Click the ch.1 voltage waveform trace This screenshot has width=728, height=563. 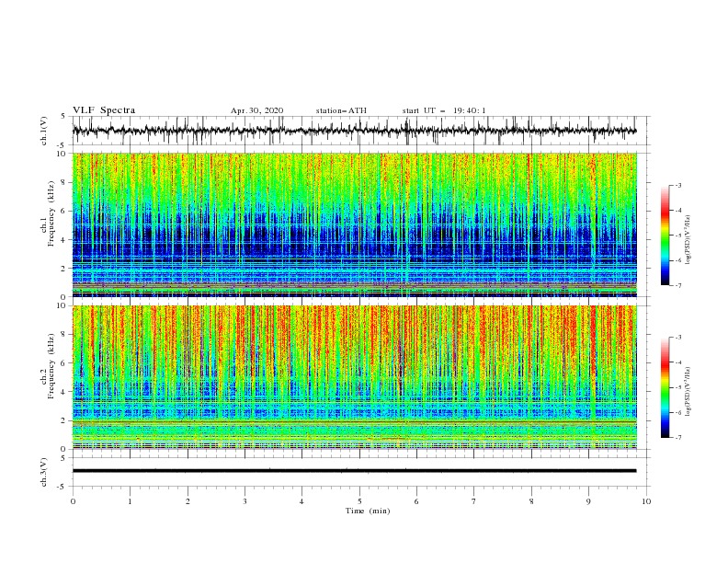point(354,131)
